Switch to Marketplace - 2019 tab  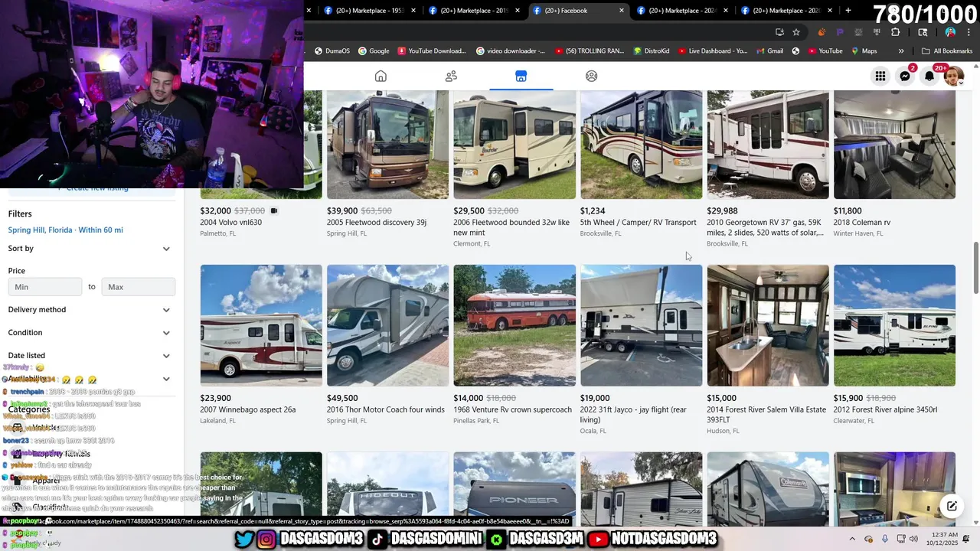(x=475, y=11)
